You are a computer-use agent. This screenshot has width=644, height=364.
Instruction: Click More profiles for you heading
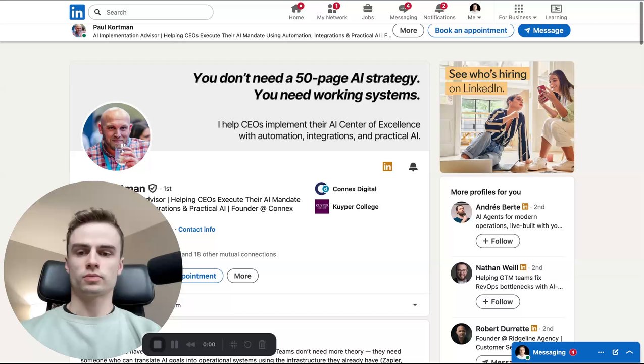coord(485,192)
